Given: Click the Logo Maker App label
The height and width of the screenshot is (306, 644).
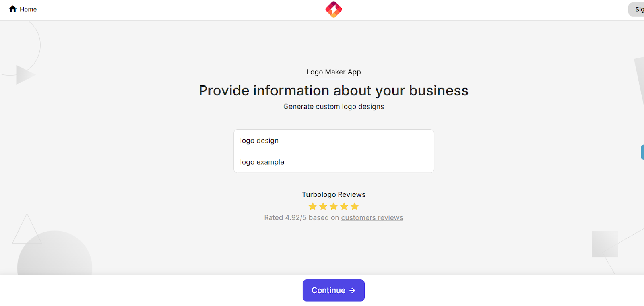Looking at the screenshot, I should coord(333,72).
